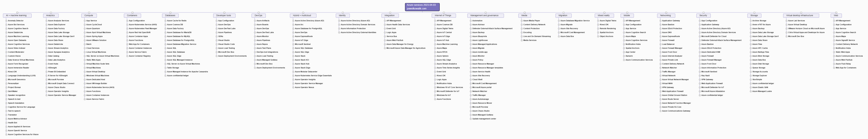Image resolution: width=868 pixels, height=139 pixels.
Task: Select the 'Databases' category node
Action: pos(170,16)
